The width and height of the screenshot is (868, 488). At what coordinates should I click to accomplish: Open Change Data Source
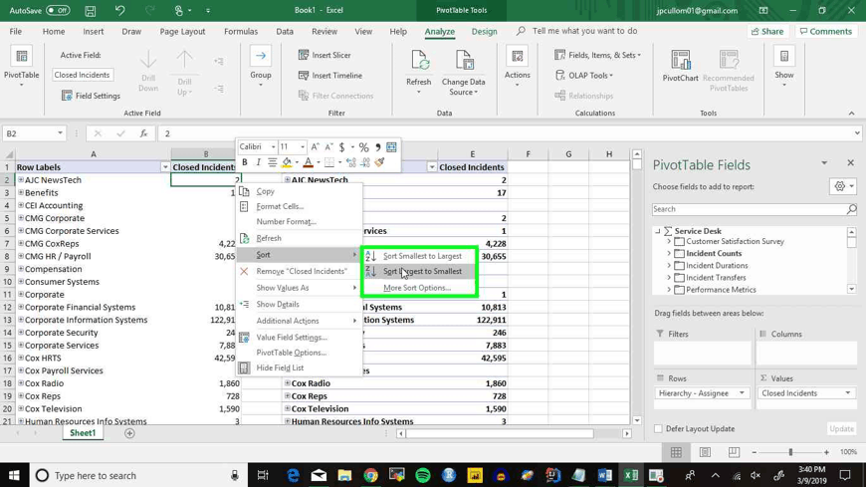click(x=463, y=72)
